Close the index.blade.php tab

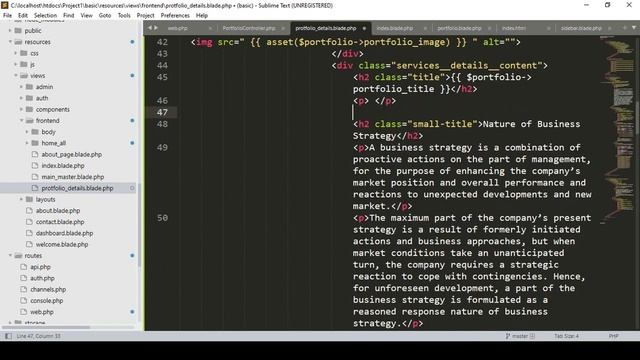(425, 29)
